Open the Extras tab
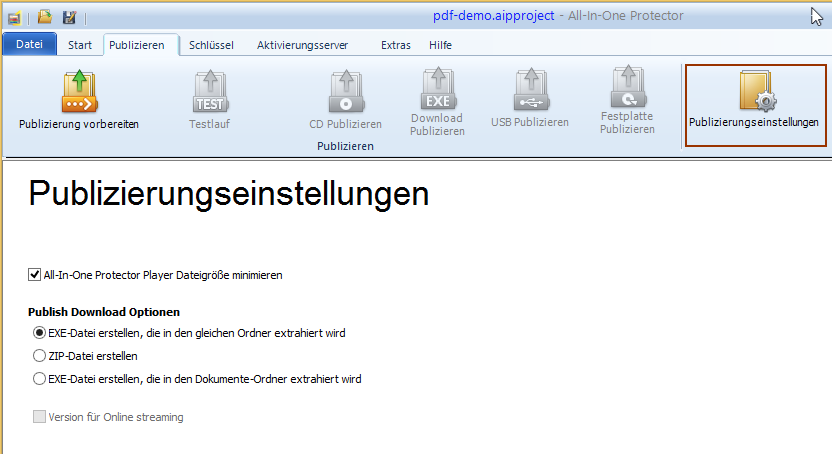Image resolution: width=832 pixels, height=454 pixels. pyautogui.click(x=396, y=45)
